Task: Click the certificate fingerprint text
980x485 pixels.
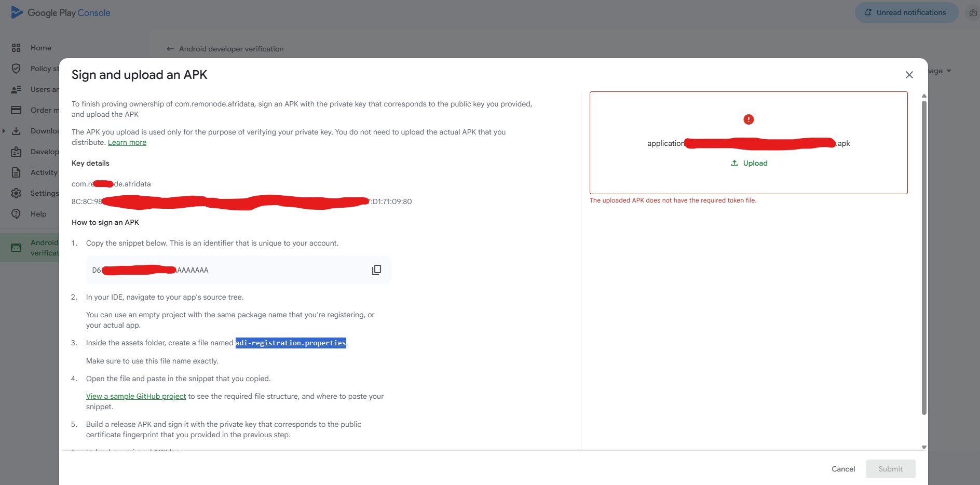Action: [x=241, y=201]
